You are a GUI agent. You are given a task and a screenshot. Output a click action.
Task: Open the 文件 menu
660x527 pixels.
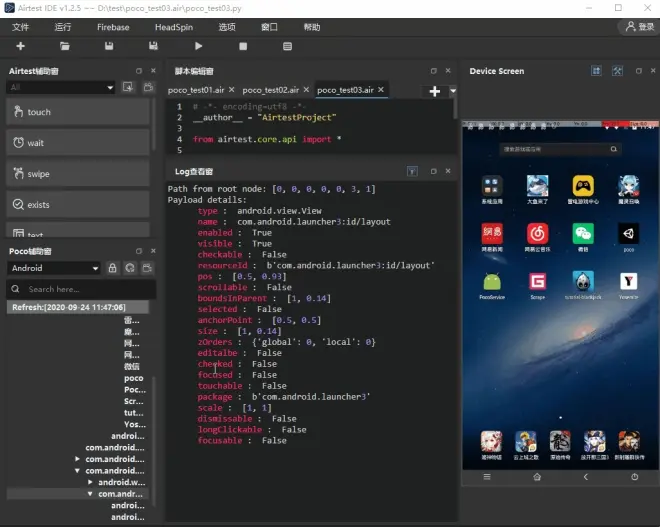[20, 27]
